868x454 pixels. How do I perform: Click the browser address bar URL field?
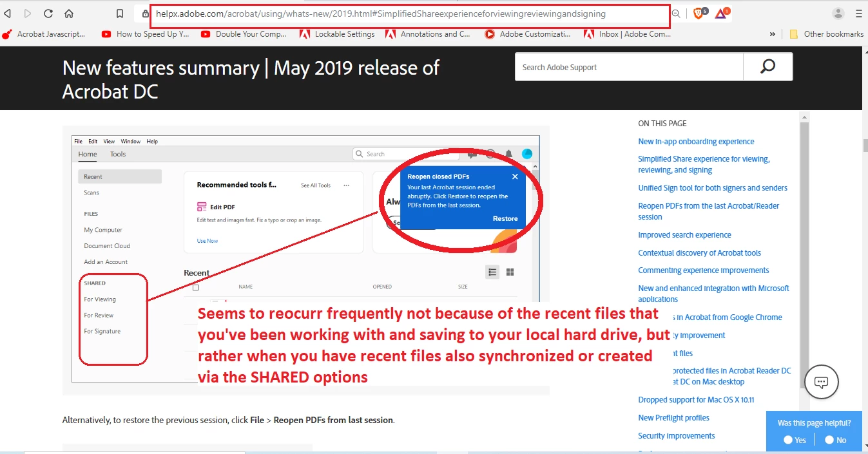point(409,14)
